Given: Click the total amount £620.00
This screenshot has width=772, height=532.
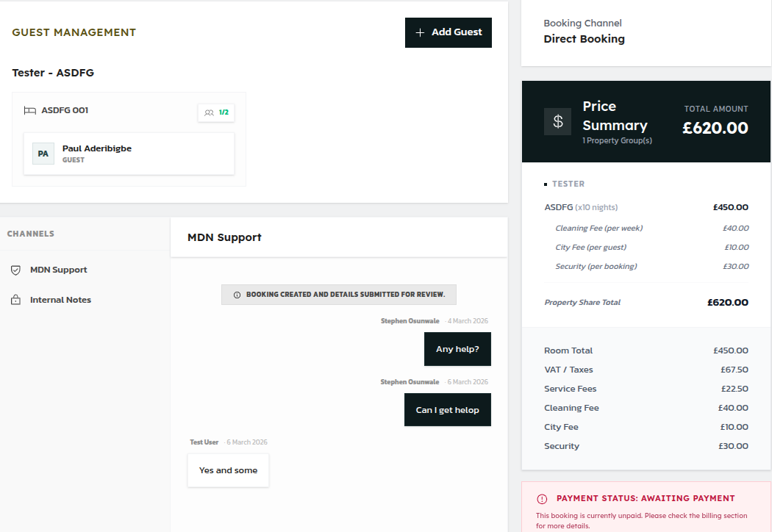Looking at the screenshot, I should pyautogui.click(x=715, y=128).
